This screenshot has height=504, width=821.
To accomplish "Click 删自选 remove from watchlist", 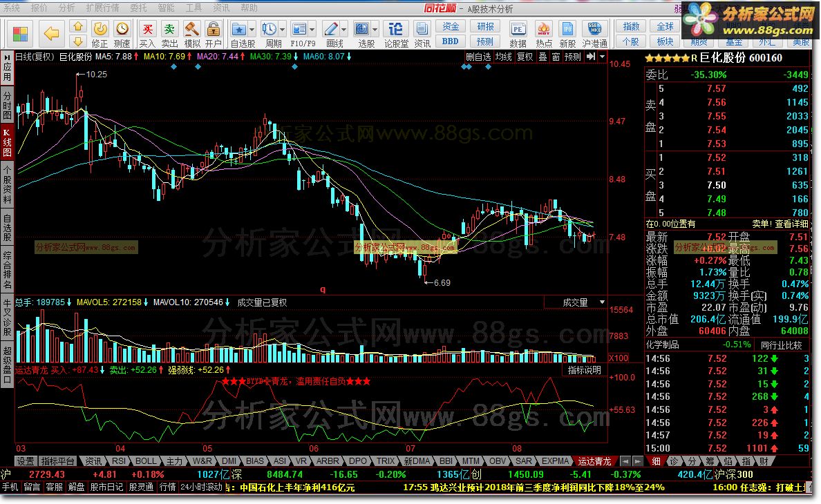I will click(478, 57).
